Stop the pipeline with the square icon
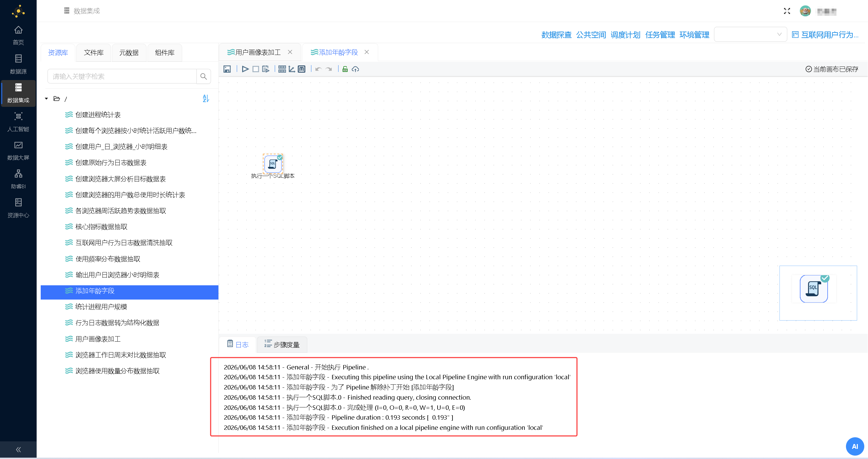Viewport: 868px width, 459px height. point(256,69)
